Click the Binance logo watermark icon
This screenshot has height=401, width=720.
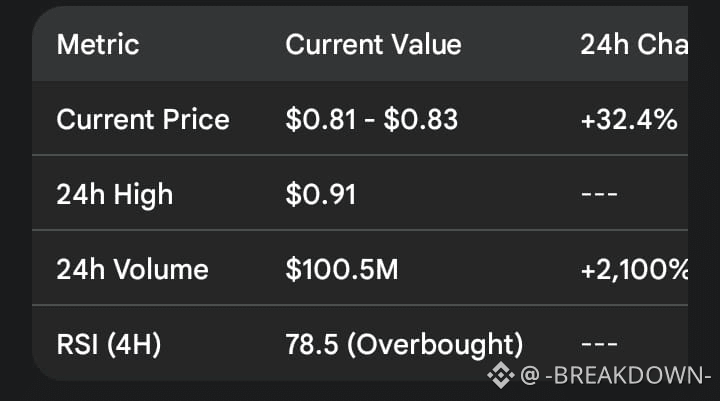[x=501, y=375]
